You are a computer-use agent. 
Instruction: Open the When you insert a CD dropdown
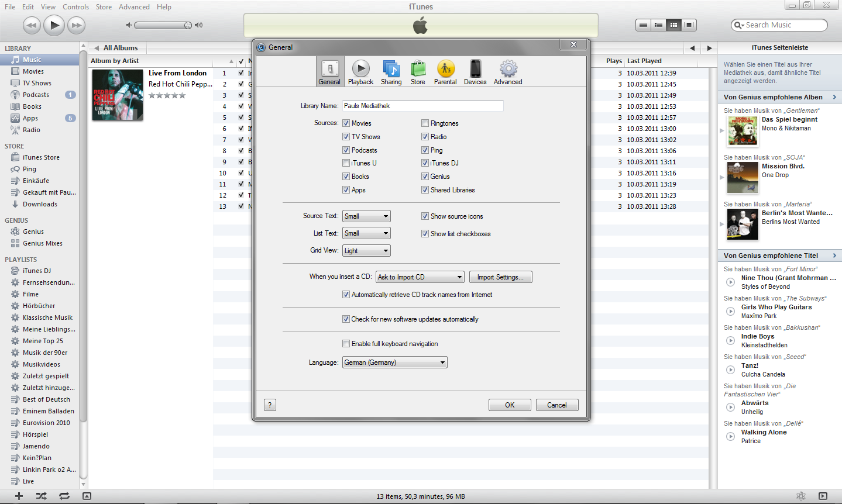[x=420, y=277]
